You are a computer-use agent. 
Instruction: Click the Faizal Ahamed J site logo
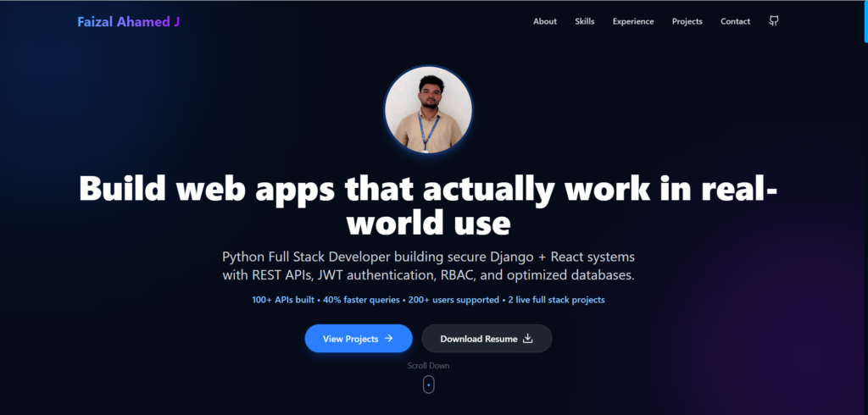pos(129,21)
